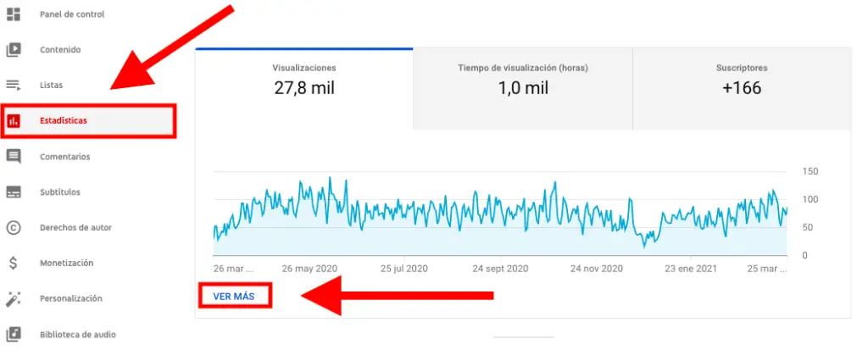Click the Monetización dollar sign icon

click(x=14, y=263)
